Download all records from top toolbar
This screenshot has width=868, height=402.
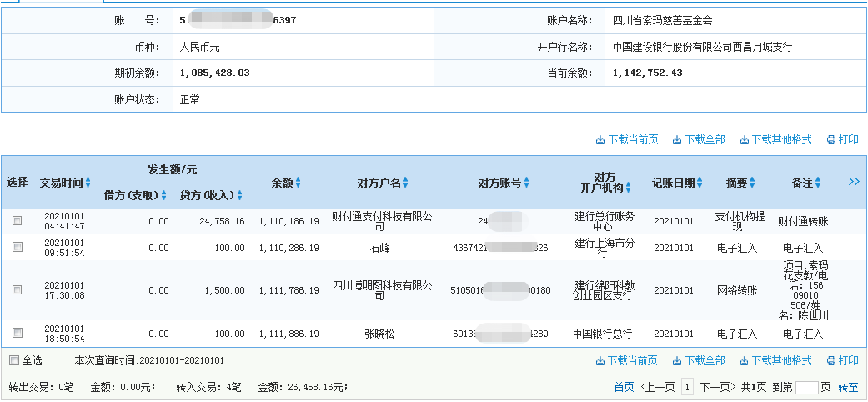click(699, 139)
